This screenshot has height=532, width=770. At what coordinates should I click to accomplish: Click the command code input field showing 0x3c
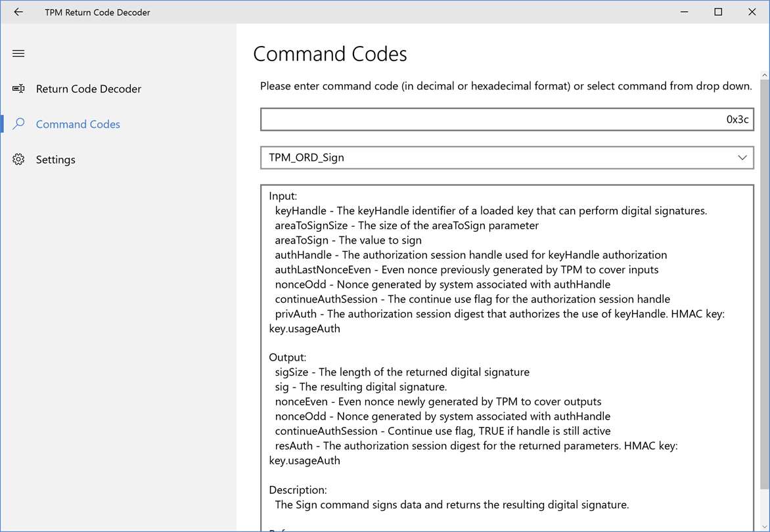click(506, 120)
